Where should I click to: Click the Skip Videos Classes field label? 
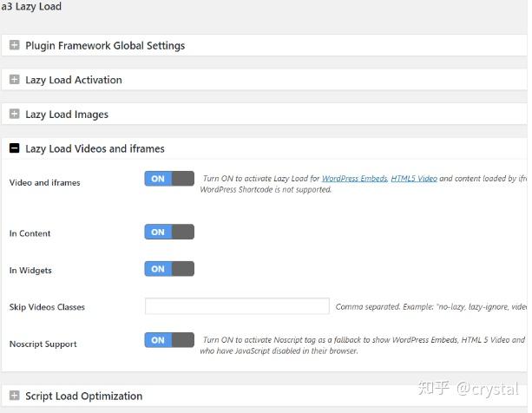point(47,307)
